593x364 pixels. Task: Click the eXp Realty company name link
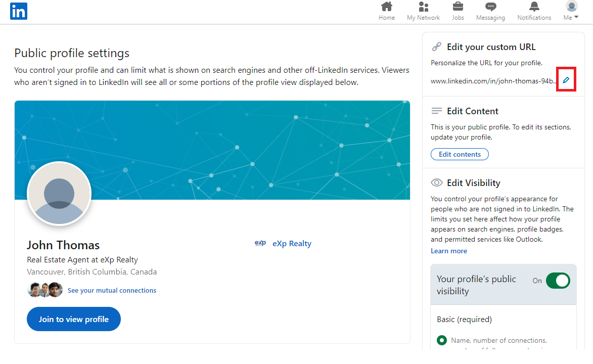point(292,244)
